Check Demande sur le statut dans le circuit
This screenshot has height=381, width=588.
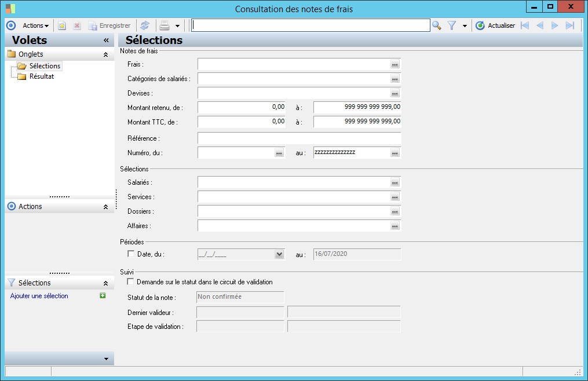pyautogui.click(x=130, y=282)
